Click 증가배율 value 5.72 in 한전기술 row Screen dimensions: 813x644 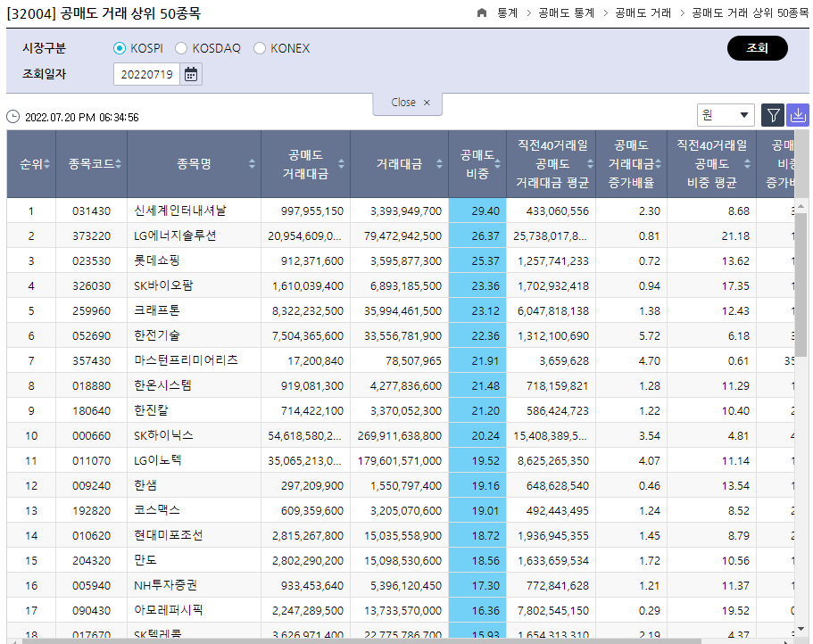pyautogui.click(x=649, y=335)
